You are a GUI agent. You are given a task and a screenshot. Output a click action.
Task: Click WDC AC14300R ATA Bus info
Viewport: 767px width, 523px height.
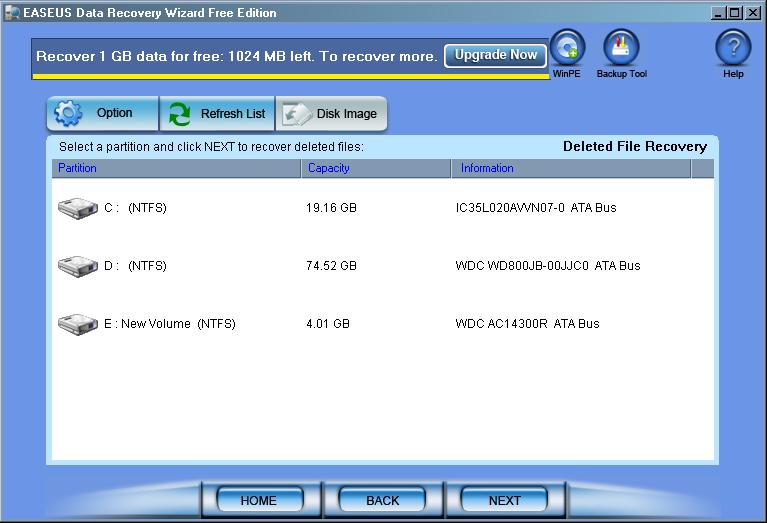[527, 324]
